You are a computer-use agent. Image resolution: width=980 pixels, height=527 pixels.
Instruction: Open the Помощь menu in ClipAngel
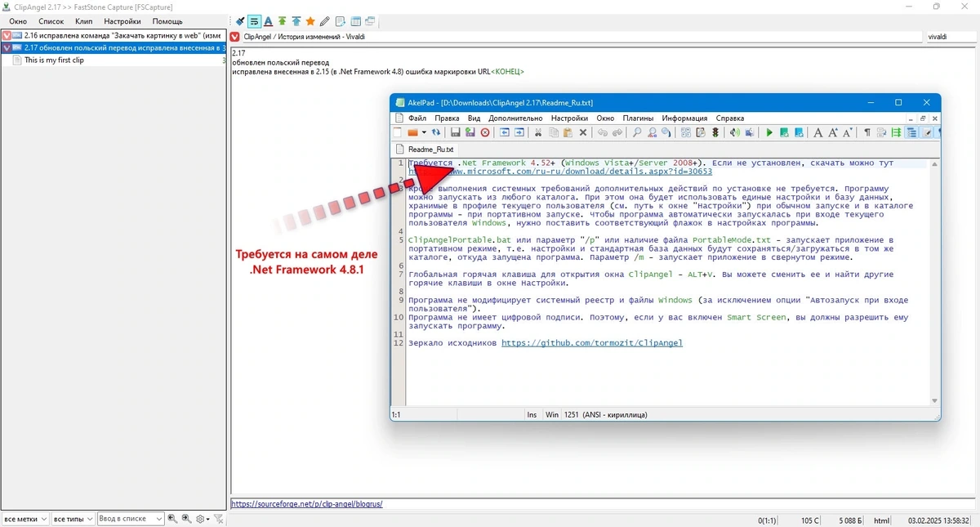click(x=167, y=21)
